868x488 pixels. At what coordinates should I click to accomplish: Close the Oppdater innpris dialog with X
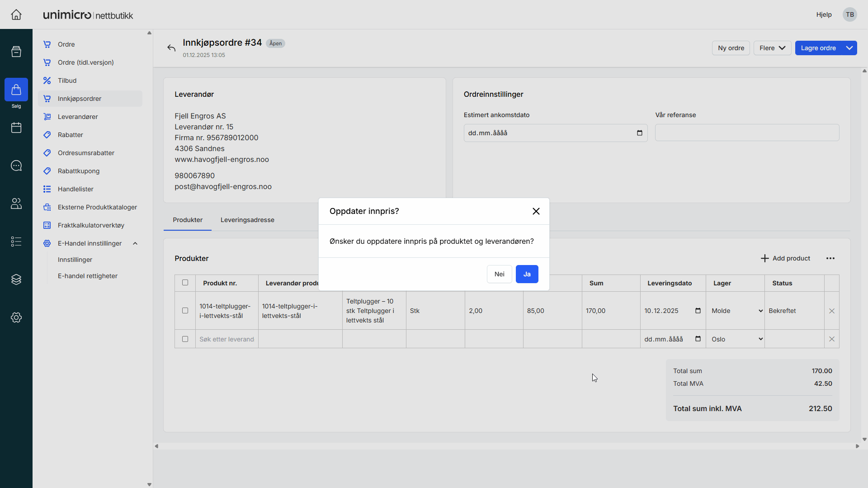tap(536, 211)
